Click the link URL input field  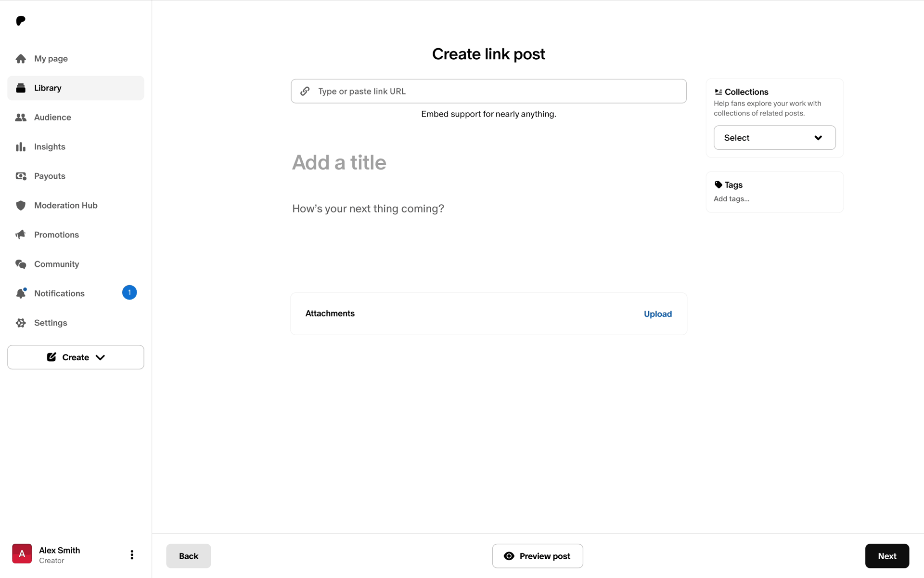coord(488,92)
